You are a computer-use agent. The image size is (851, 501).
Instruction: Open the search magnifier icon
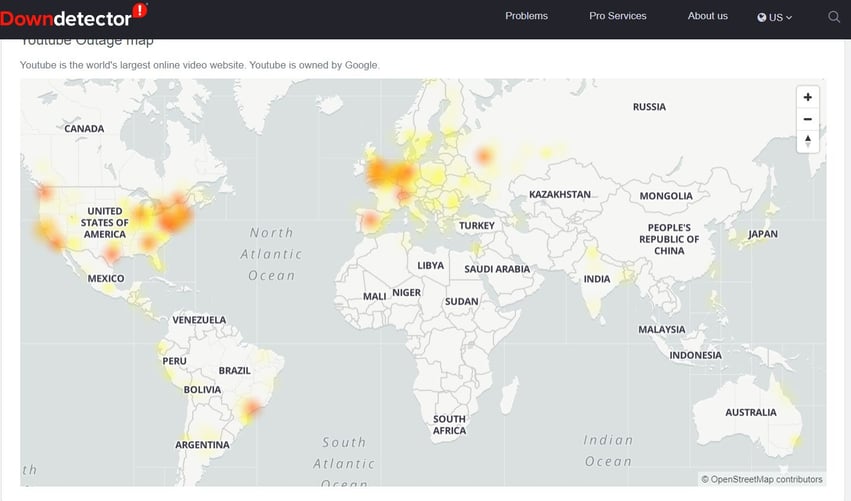click(834, 17)
